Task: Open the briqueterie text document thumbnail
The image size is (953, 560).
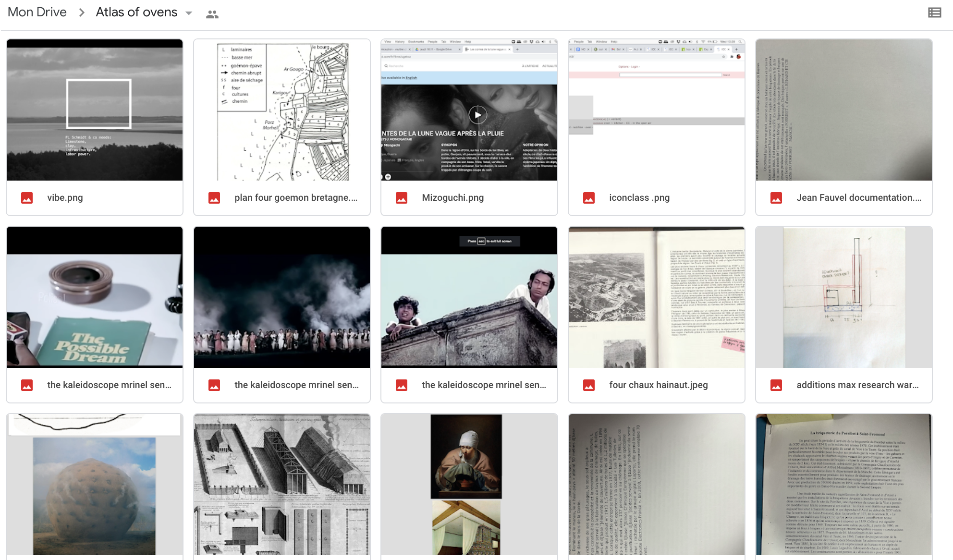Action: [x=844, y=485]
